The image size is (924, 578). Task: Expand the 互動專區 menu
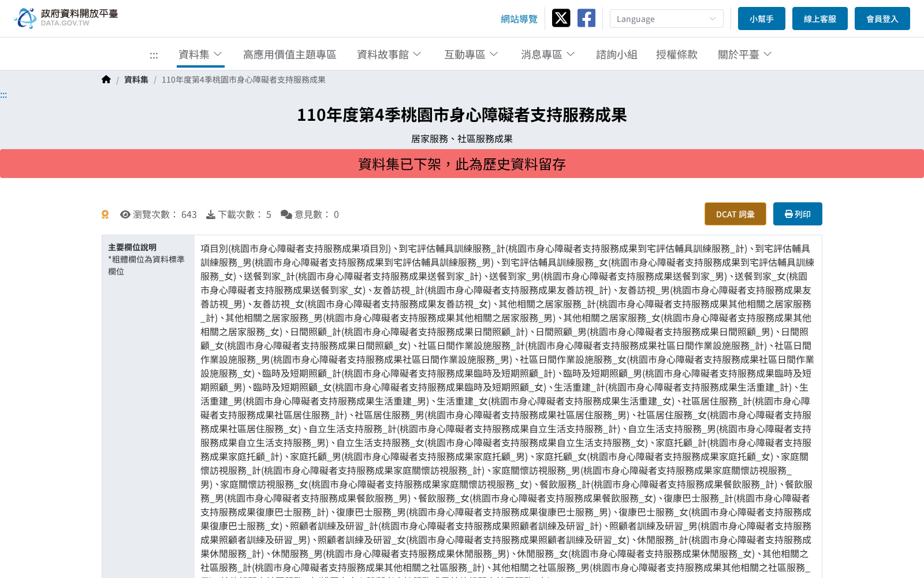(471, 54)
